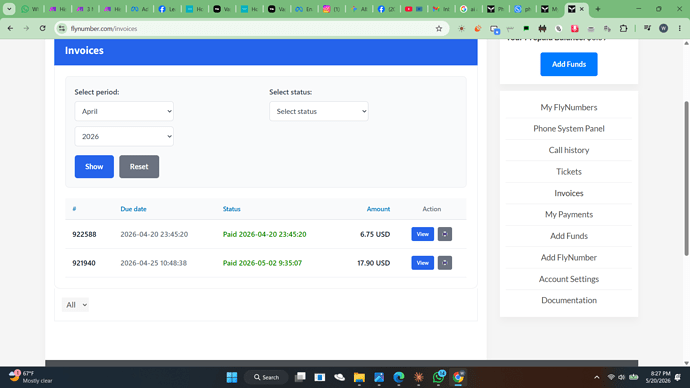
Task: Sort the table by Due date
Action: click(133, 209)
